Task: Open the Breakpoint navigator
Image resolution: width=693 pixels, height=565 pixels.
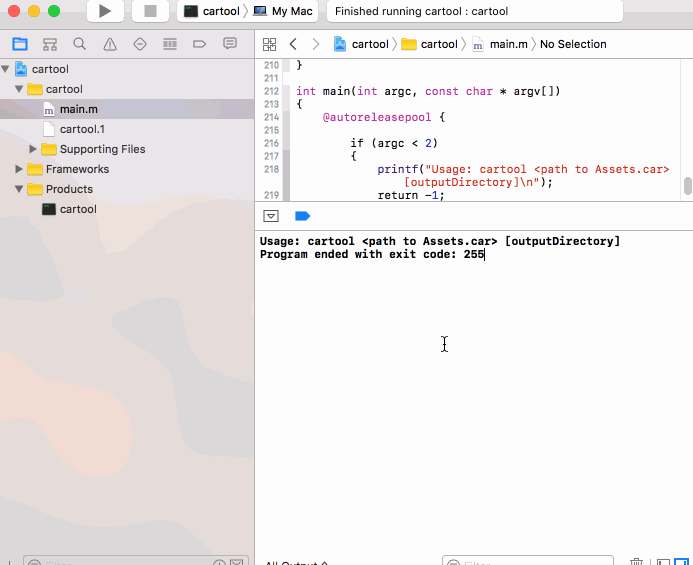Action: coord(200,44)
